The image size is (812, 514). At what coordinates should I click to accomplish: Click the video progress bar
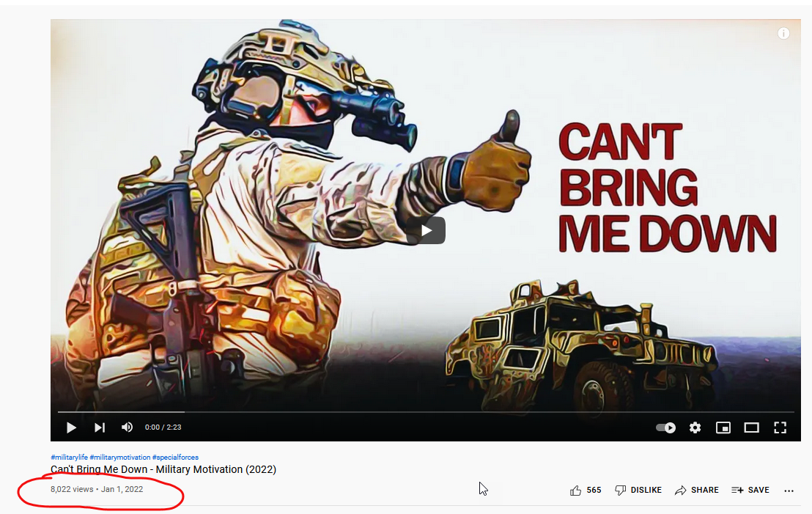(x=426, y=412)
